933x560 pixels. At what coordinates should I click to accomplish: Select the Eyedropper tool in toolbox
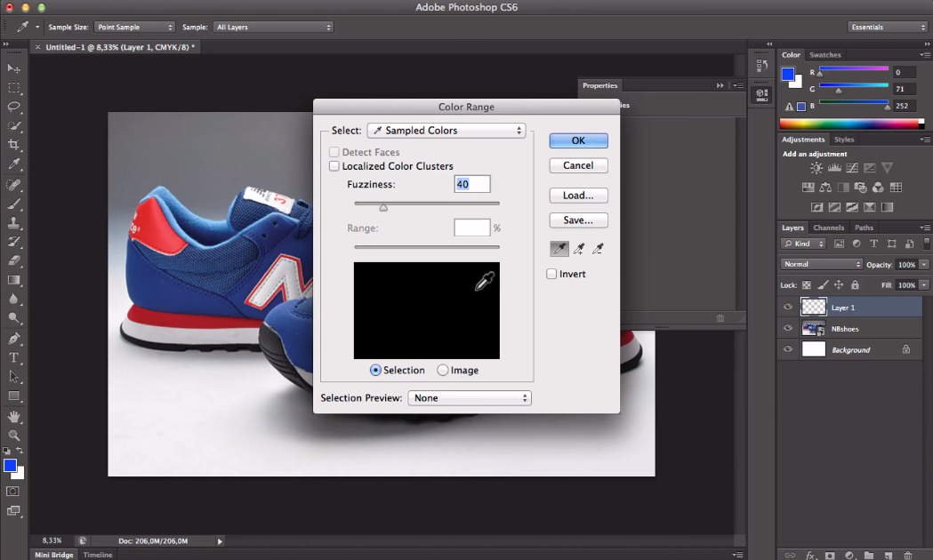pos(13,164)
